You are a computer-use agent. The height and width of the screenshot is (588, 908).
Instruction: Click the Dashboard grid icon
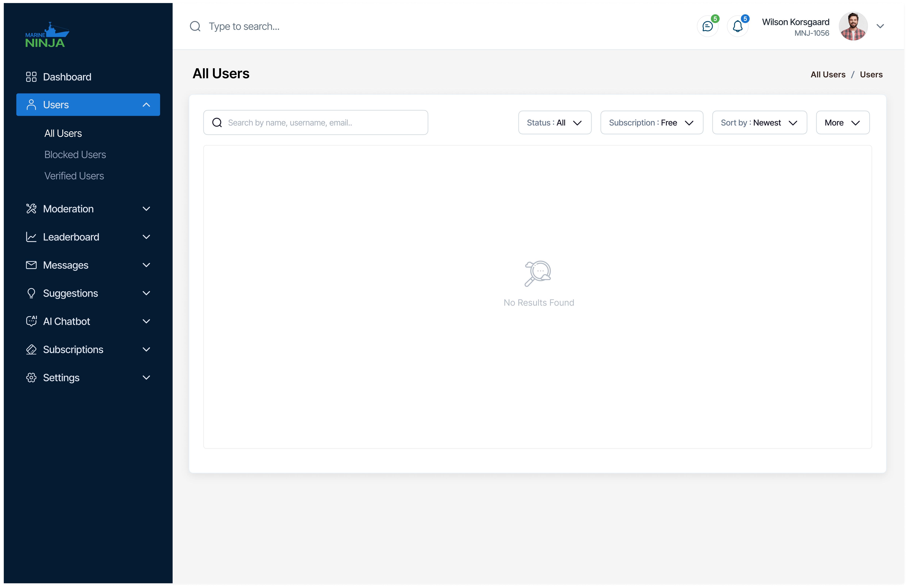tap(31, 77)
